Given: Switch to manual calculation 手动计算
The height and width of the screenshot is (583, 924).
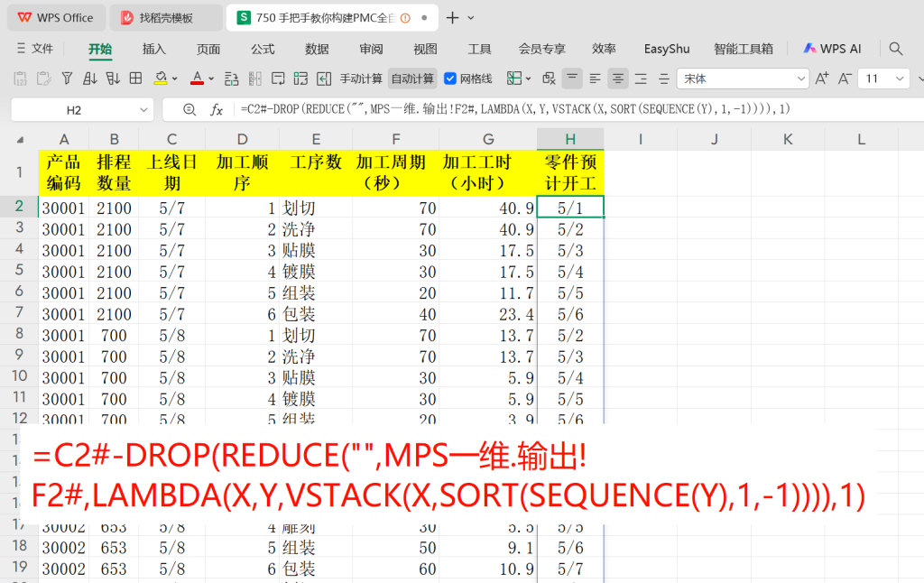Looking at the screenshot, I should [x=361, y=79].
